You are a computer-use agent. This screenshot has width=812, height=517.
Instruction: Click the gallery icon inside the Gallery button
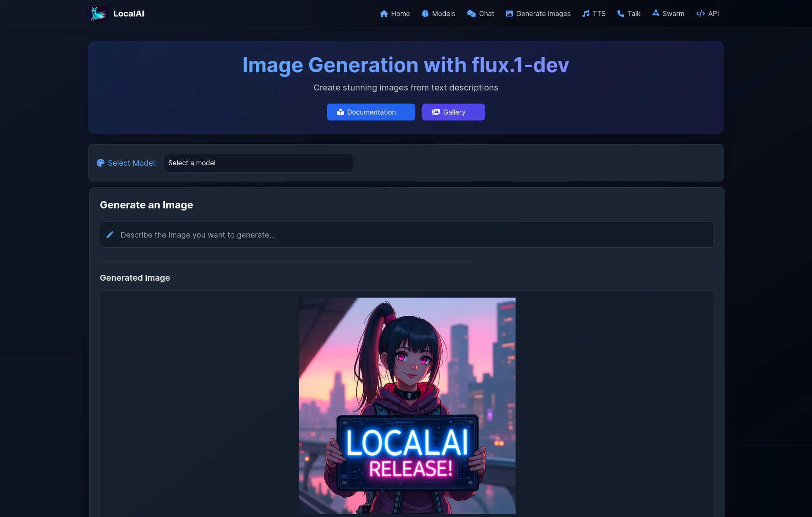(x=436, y=112)
